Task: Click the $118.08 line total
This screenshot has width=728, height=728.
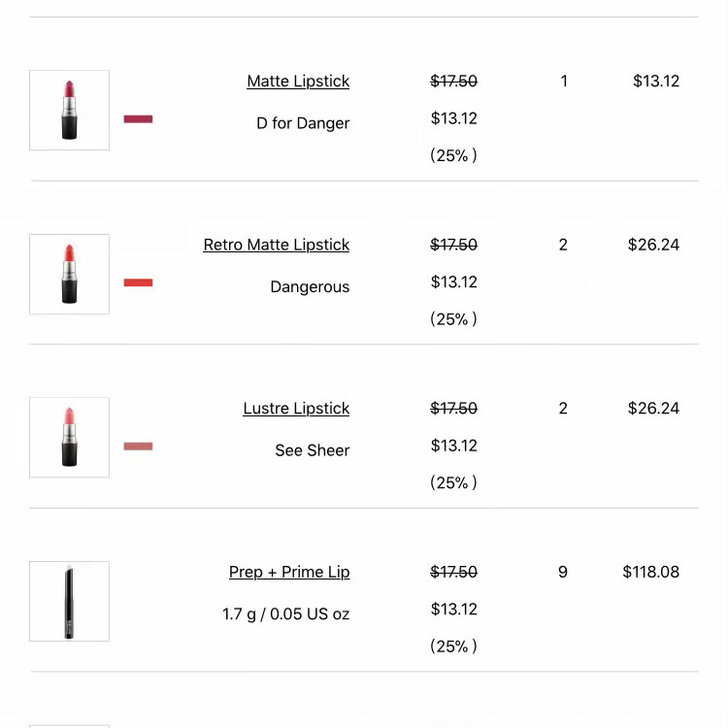Action: coord(650,572)
